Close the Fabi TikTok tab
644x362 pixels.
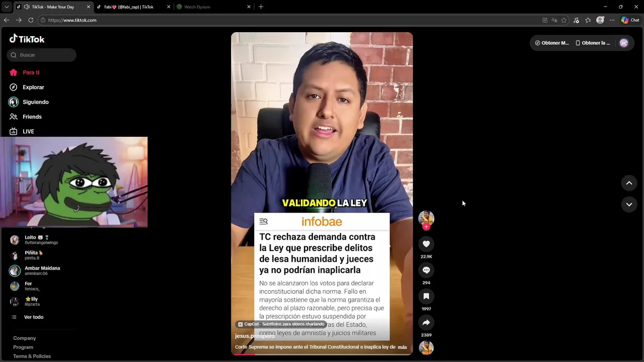[169, 7]
